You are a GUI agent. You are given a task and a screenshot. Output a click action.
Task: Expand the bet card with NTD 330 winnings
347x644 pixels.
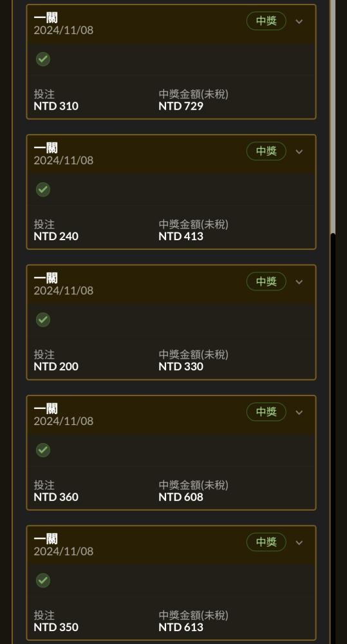click(x=299, y=282)
